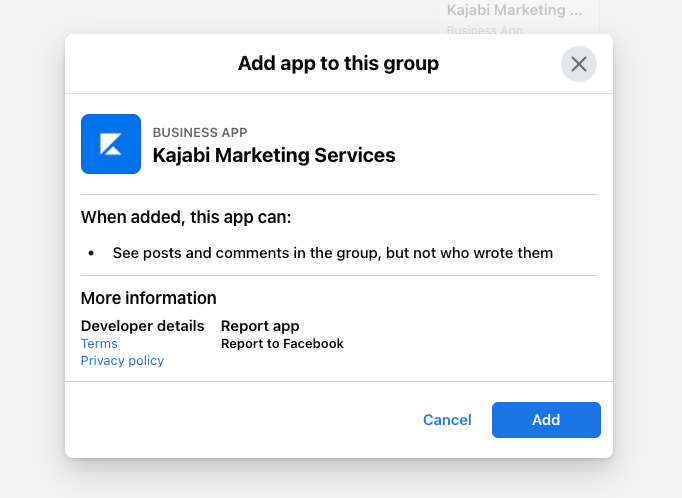
Task: Confirm with the blue Add button
Action: (x=546, y=420)
